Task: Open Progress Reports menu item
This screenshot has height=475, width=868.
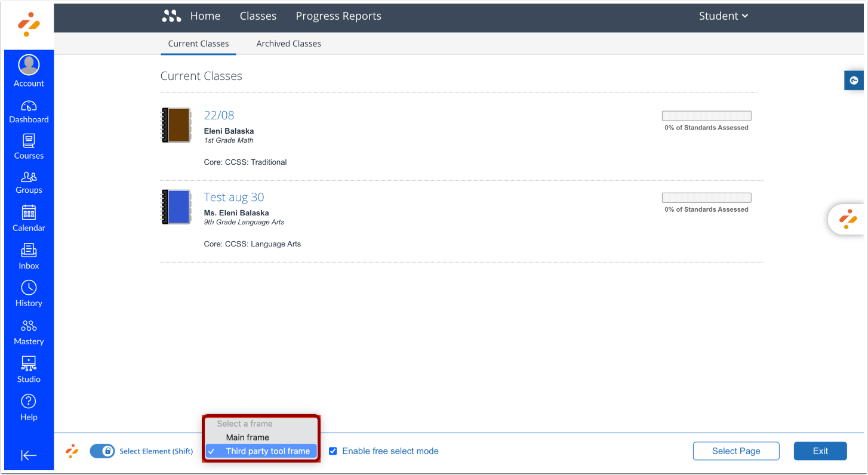Action: (338, 16)
